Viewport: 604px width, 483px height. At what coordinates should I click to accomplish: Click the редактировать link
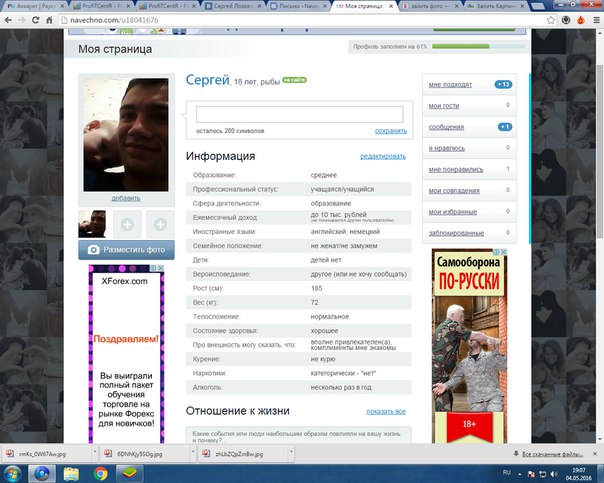click(x=383, y=156)
